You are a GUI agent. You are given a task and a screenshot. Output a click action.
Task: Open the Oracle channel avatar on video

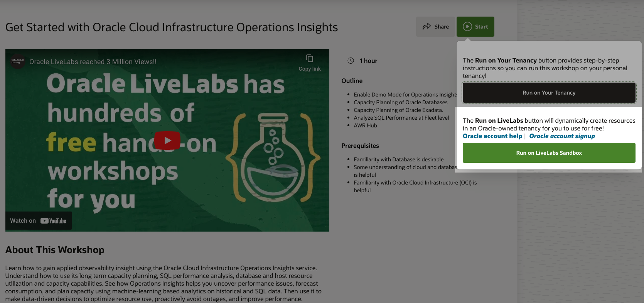[x=18, y=61]
